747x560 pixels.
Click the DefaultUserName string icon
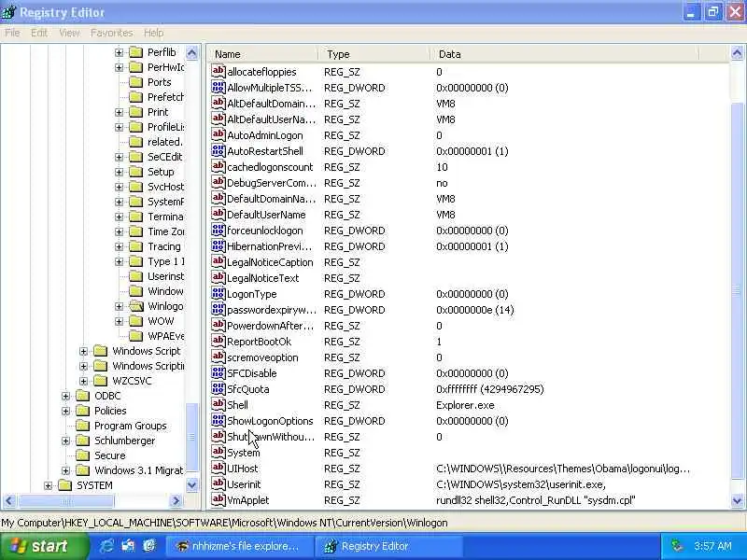[218, 215]
